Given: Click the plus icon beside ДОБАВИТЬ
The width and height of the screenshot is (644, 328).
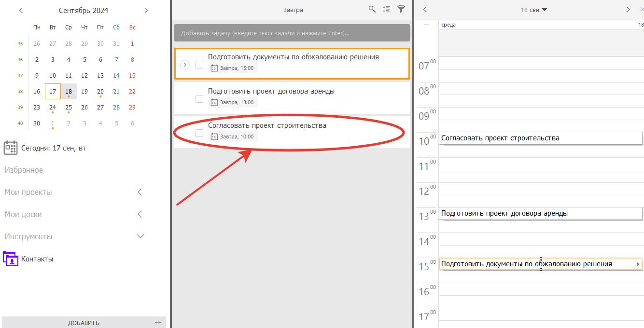Looking at the screenshot, I should (158, 323).
